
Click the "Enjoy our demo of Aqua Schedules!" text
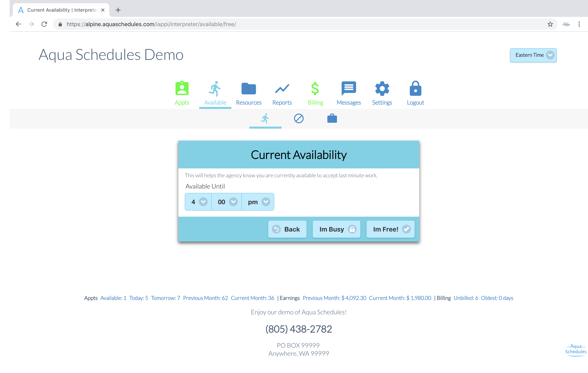pos(299,312)
